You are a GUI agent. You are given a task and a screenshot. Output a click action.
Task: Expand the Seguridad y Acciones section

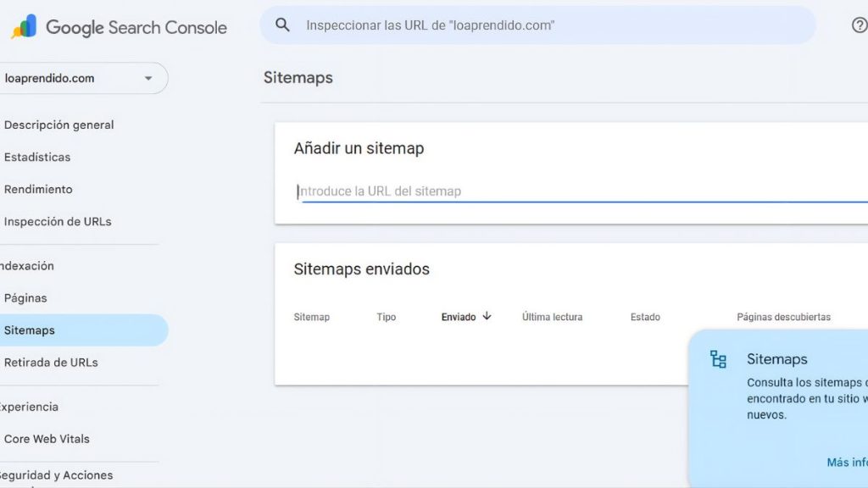click(56, 475)
